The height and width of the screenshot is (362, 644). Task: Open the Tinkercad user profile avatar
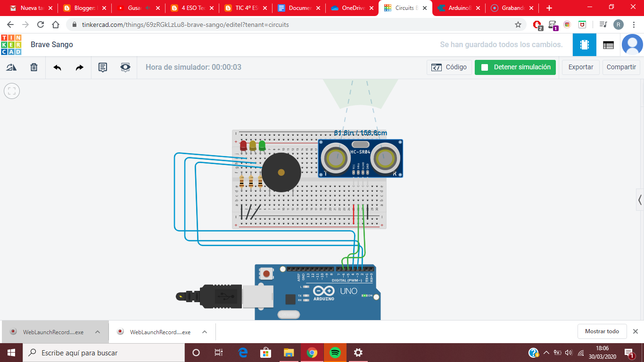coord(632,45)
